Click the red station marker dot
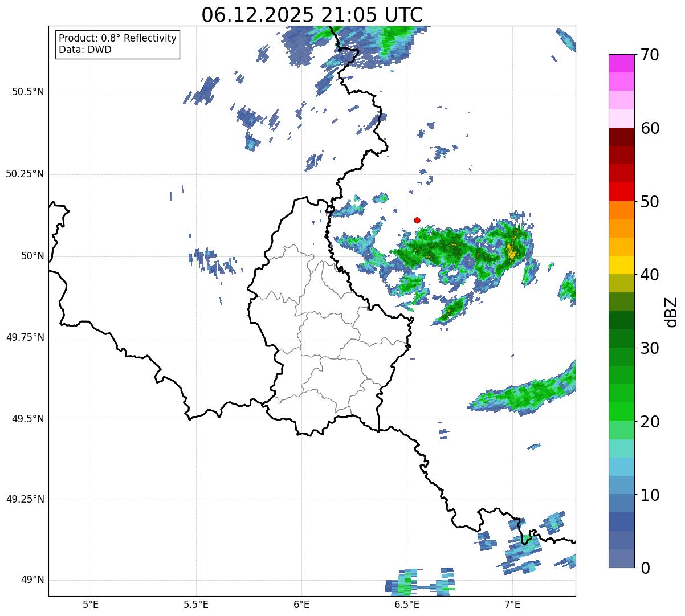 (x=417, y=220)
